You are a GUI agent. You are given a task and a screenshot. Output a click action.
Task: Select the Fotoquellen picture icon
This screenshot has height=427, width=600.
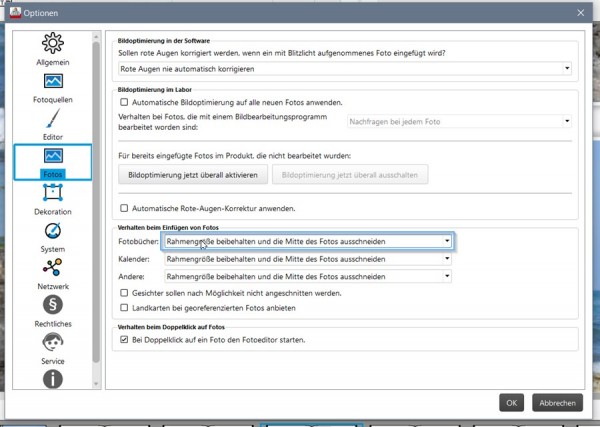coord(53,81)
